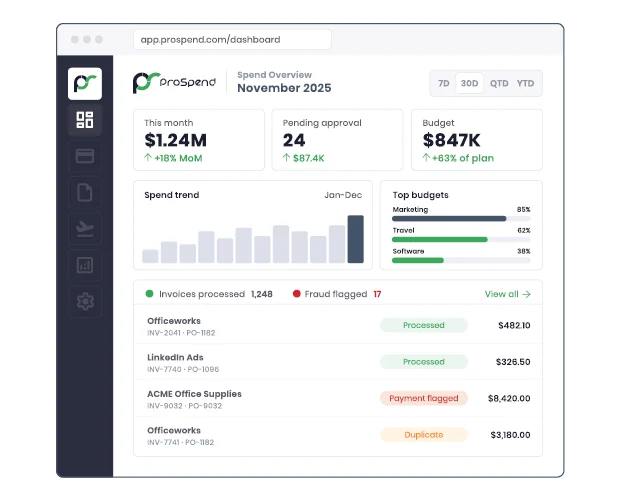Click the Payment flagged badge
The height and width of the screenshot is (500, 620).
point(424,398)
